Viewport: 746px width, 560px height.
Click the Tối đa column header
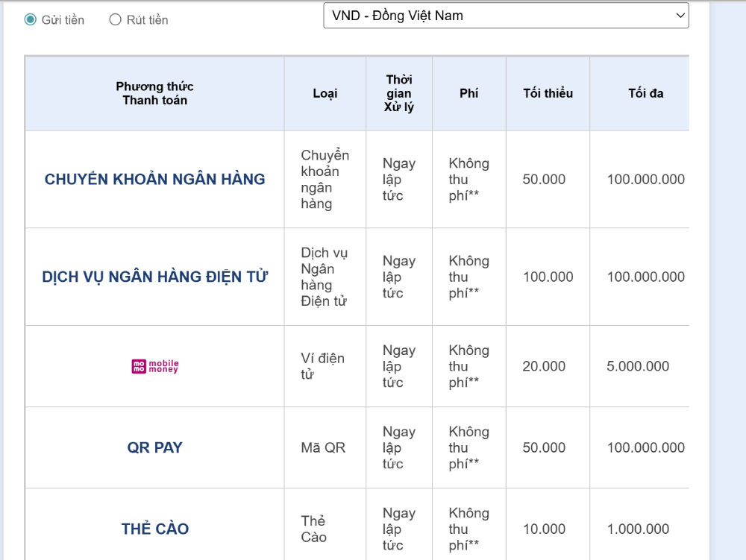click(x=645, y=93)
